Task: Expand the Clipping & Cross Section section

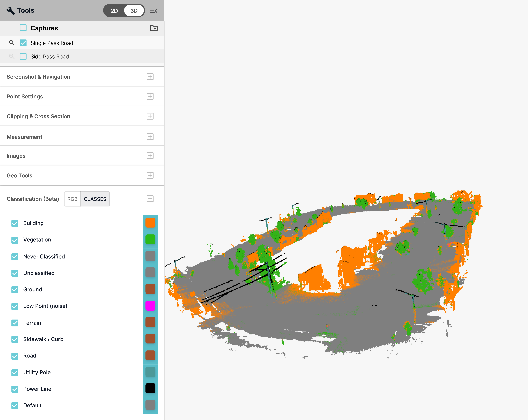Action: coord(150,116)
